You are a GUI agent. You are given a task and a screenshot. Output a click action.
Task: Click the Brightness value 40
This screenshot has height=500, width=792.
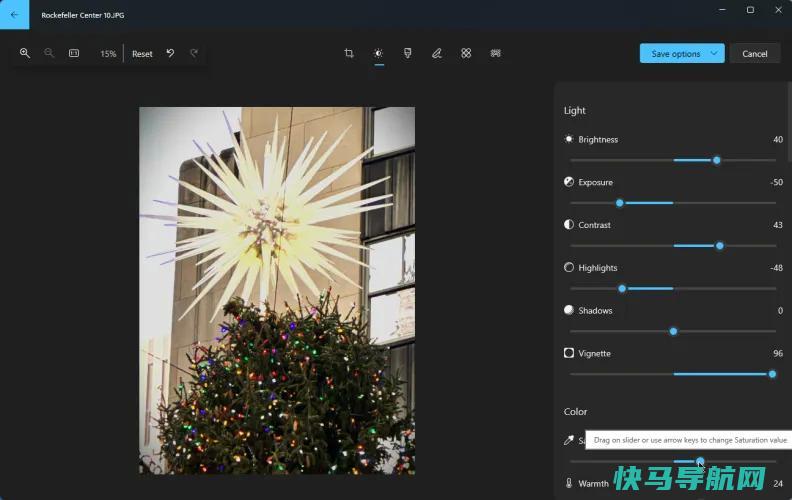coord(778,139)
